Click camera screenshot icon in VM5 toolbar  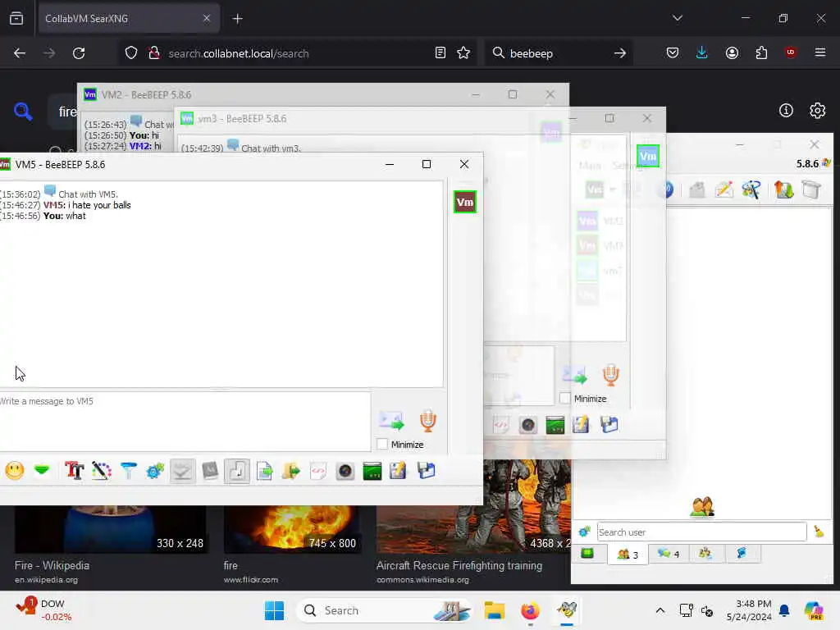coord(345,471)
